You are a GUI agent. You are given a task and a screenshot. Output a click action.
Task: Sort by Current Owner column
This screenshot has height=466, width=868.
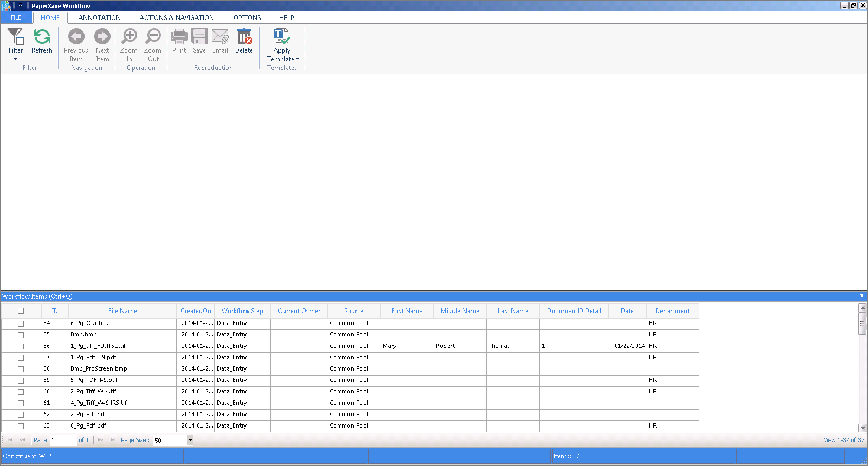pos(299,311)
